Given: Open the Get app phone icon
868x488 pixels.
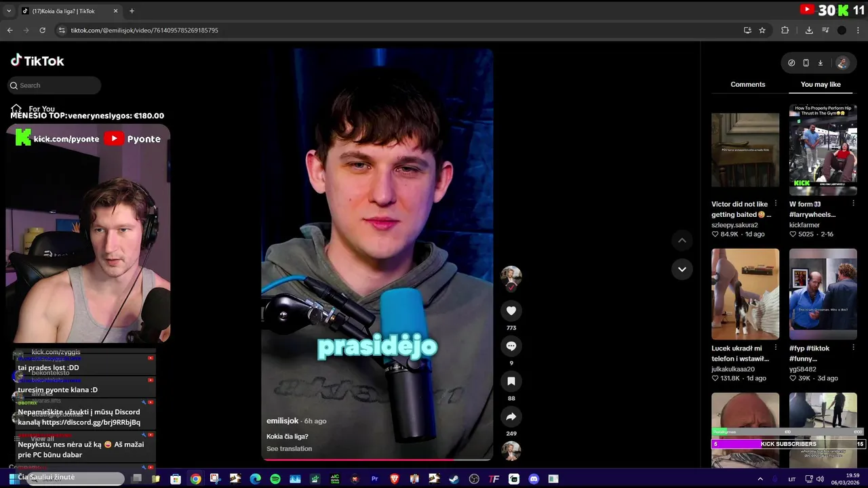Looking at the screenshot, I should [806, 62].
